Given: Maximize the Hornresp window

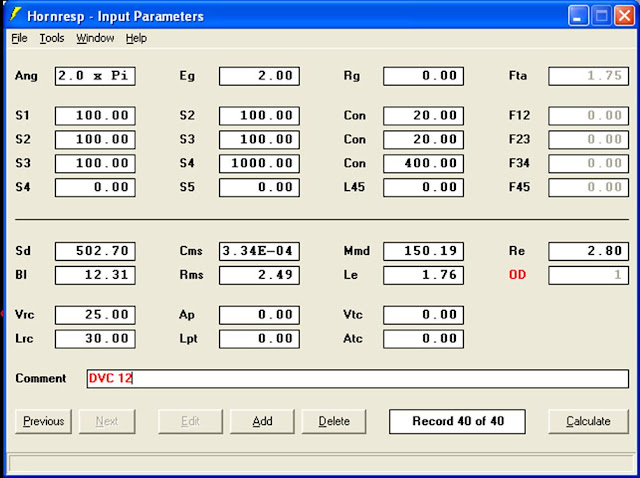Looking at the screenshot, I should point(602,15).
